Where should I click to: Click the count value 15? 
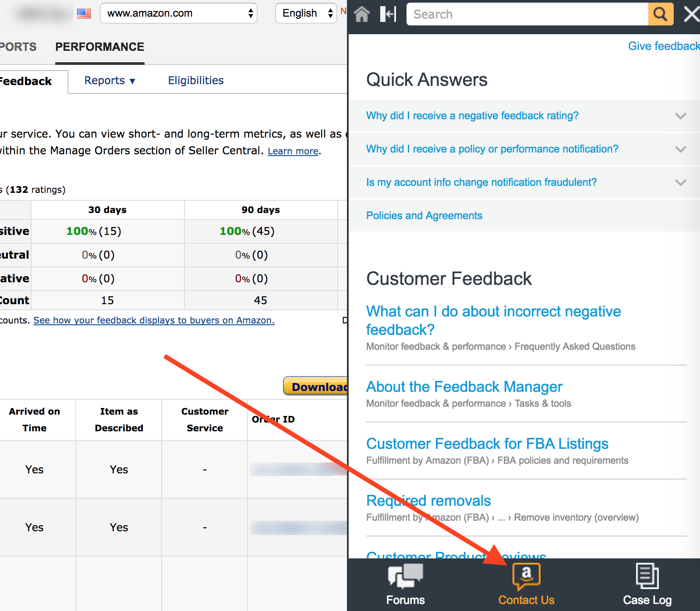[x=107, y=300]
